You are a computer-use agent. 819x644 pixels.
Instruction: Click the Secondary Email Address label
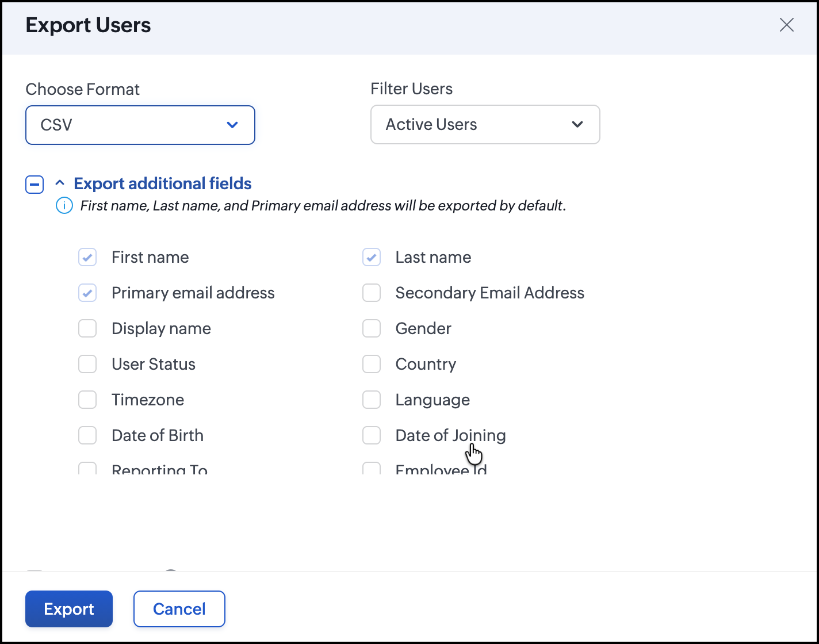pos(490,293)
